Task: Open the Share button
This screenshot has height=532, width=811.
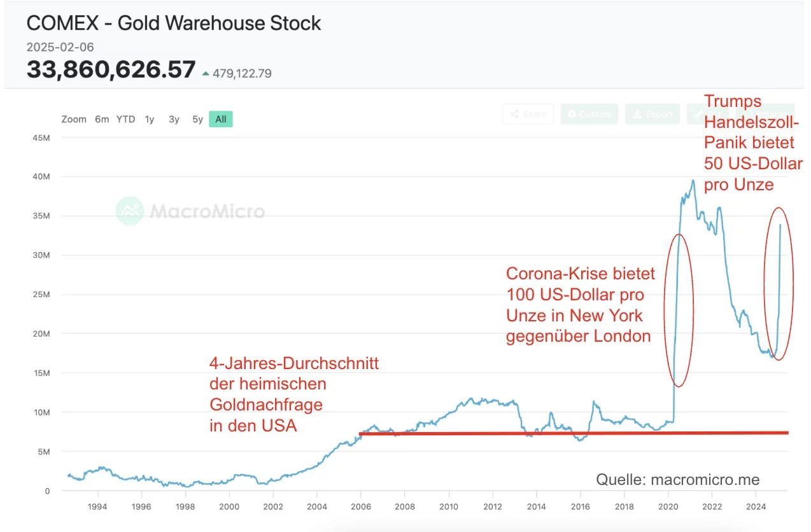Action: [x=528, y=114]
